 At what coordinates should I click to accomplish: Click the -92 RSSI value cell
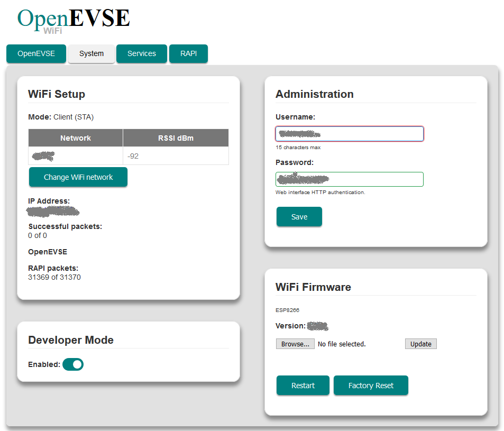[x=176, y=156]
